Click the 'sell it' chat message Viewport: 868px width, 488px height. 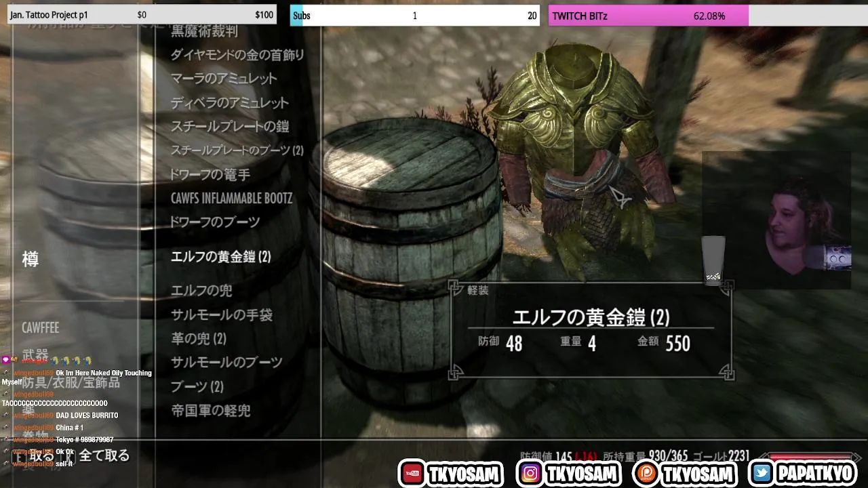point(64,464)
